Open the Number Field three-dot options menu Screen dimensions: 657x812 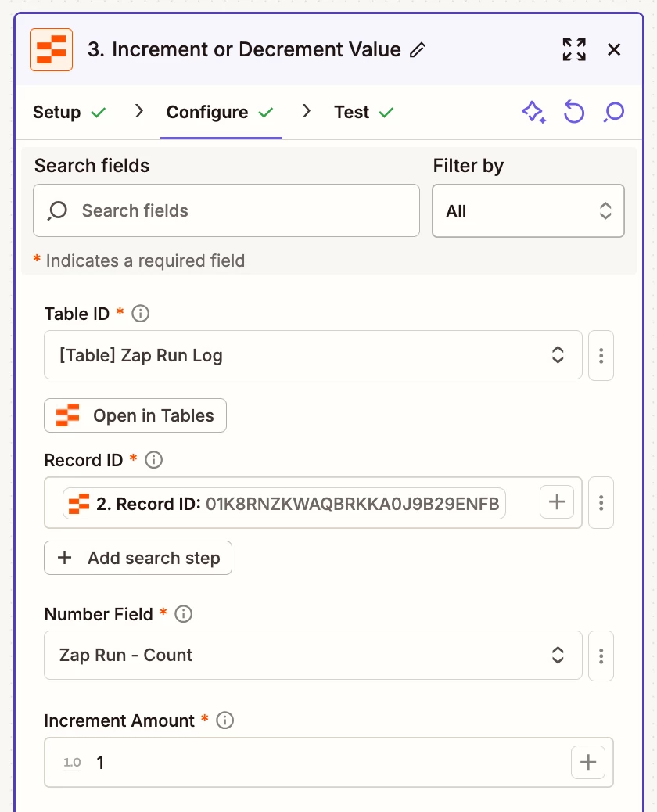pos(601,656)
